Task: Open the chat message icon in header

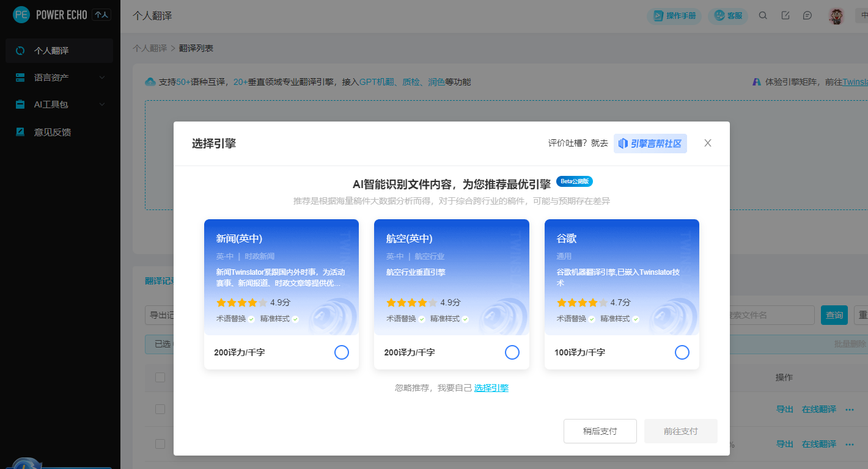Action: click(807, 16)
